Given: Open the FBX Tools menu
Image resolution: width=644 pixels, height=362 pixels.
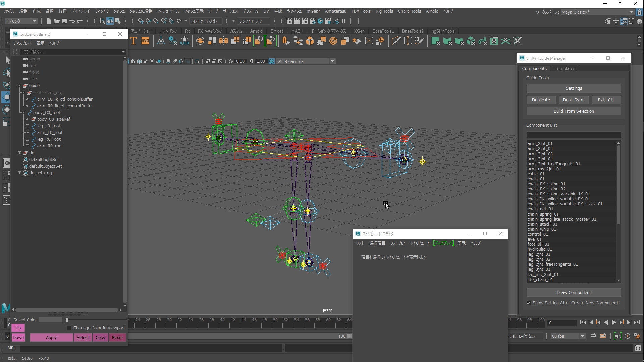Looking at the screenshot, I should pyautogui.click(x=361, y=11).
